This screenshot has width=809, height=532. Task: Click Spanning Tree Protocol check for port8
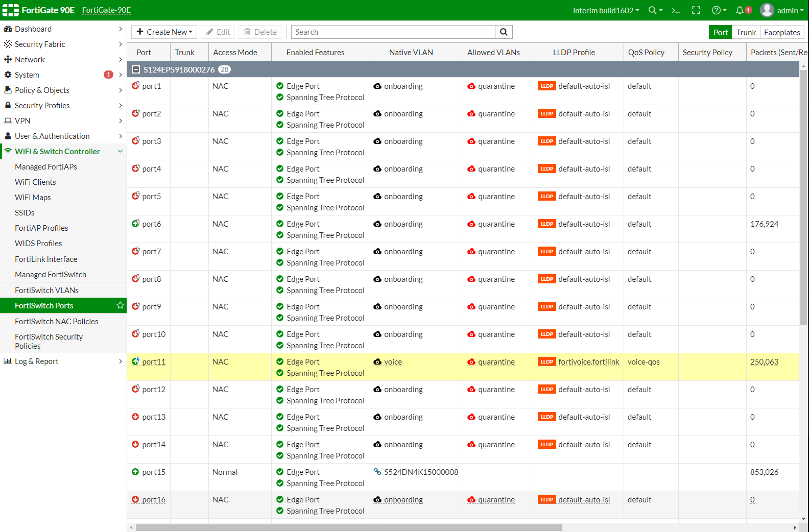click(280, 290)
